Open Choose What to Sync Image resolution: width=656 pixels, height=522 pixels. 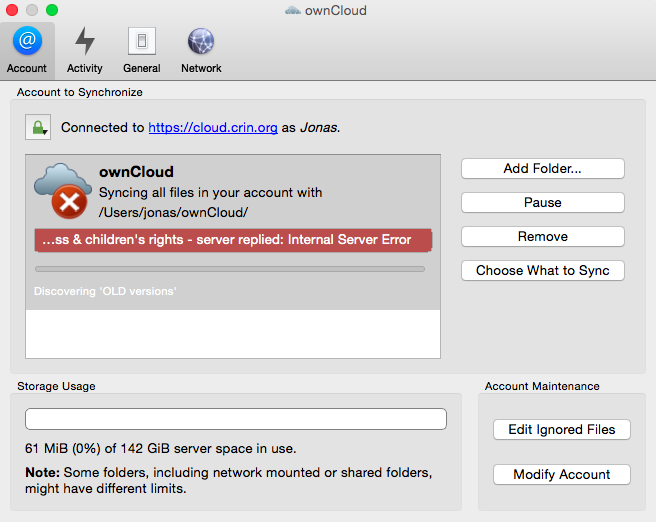pyautogui.click(x=543, y=271)
